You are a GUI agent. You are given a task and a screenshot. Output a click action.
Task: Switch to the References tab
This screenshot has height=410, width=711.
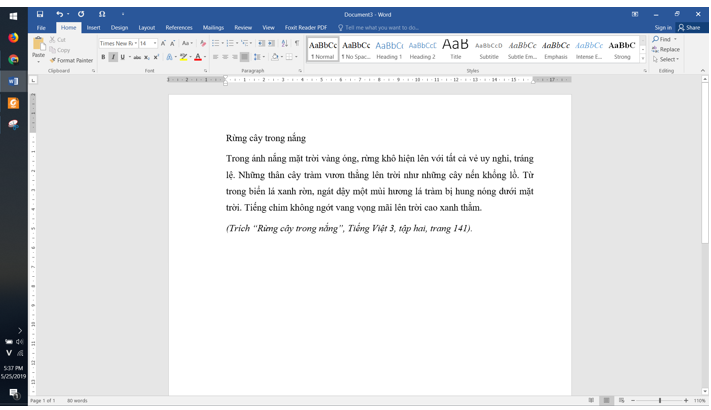[179, 28]
